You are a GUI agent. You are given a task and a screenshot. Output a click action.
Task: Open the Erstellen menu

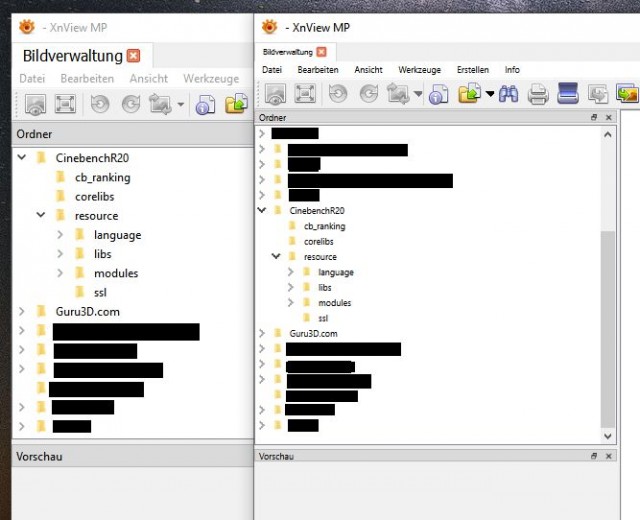click(473, 70)
